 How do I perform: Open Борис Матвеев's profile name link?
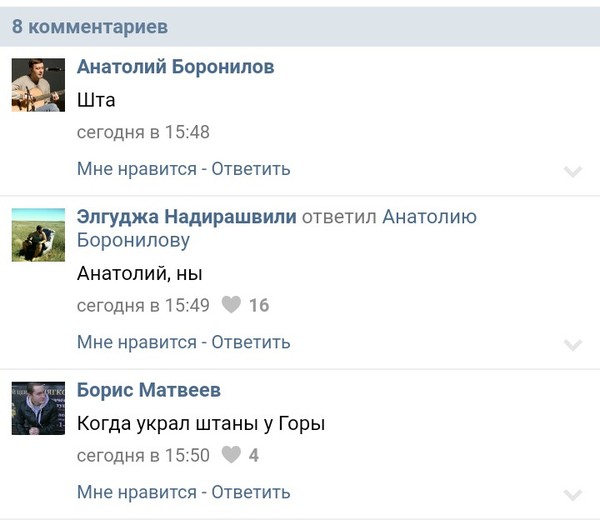(x=149, y=390)
